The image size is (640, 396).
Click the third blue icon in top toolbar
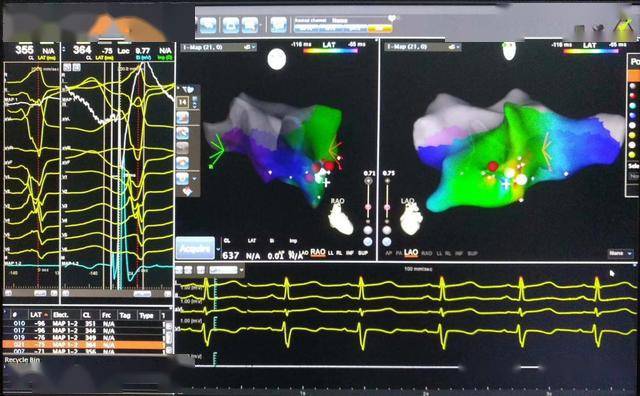[249, 25]
